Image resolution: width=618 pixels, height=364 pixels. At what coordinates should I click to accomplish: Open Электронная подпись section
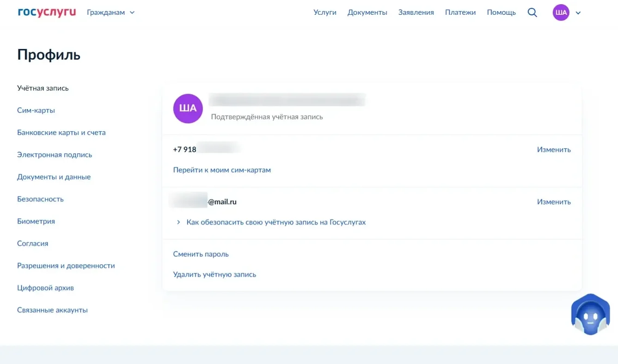coord(55,155)
